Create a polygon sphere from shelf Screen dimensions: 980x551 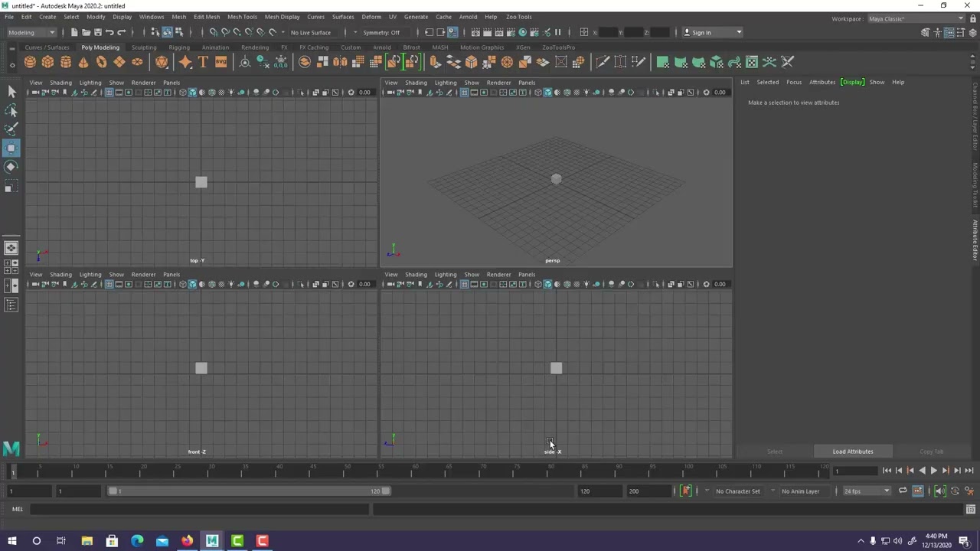coord(30,62)
